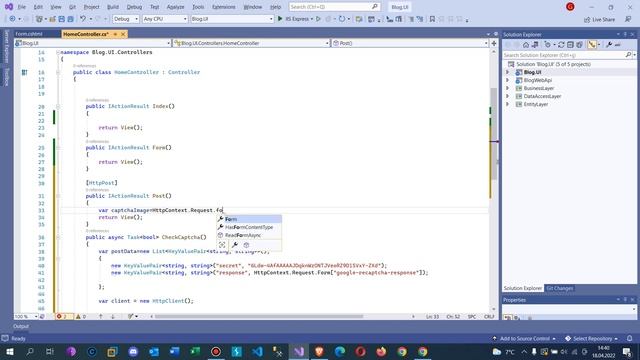Viewport: 640px width, 360px height.
Task: Click the Search Solution Explorer input field
Action: tap(564, 55)
